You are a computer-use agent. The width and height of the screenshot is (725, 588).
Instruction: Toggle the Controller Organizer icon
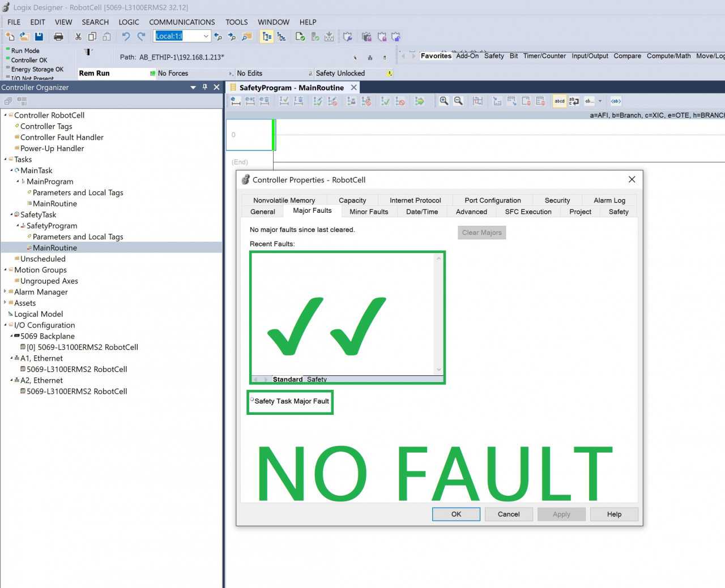pos(267,36)
